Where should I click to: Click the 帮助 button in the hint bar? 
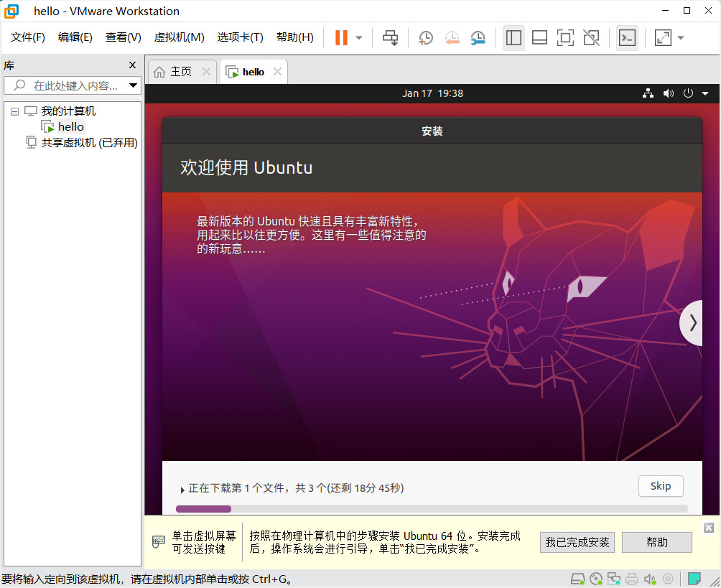pyautogui.click(x=657, y=542)
